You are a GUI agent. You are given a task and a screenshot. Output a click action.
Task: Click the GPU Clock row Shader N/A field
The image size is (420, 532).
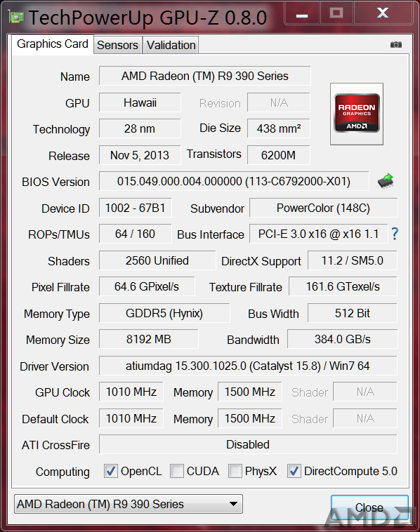pyautogui.click(x=365, y=392)
